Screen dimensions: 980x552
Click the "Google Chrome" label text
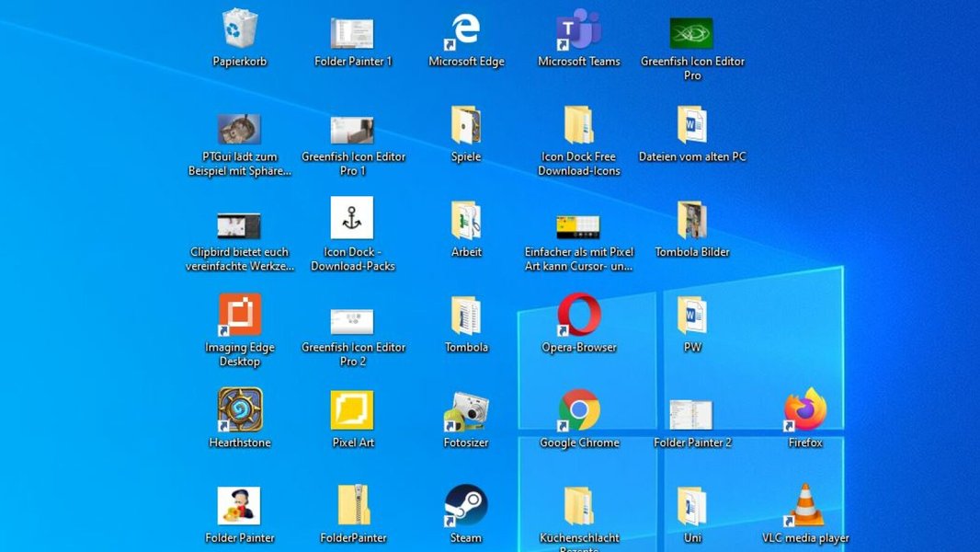(579, 443)
